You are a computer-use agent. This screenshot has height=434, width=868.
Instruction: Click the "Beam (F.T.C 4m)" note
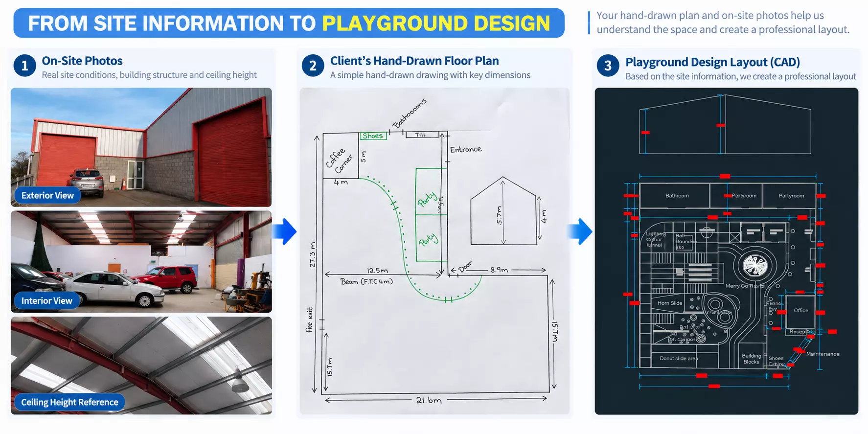pos(366,281)
